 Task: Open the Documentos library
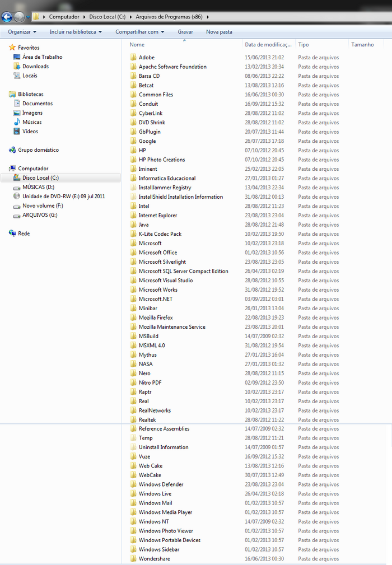point(38,104)
